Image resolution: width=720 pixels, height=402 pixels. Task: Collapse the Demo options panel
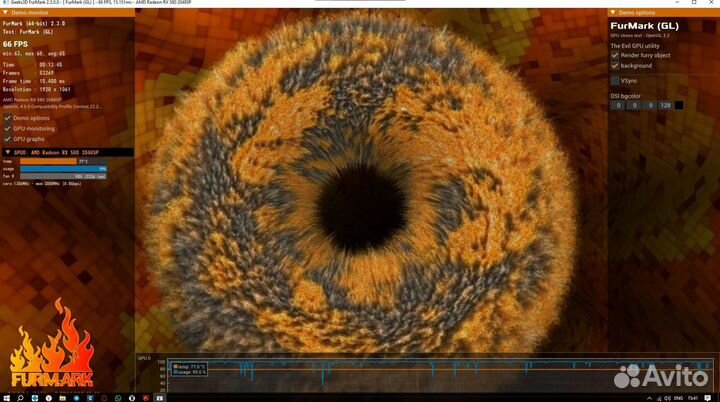pyautogui.click(x=613, y=12)
